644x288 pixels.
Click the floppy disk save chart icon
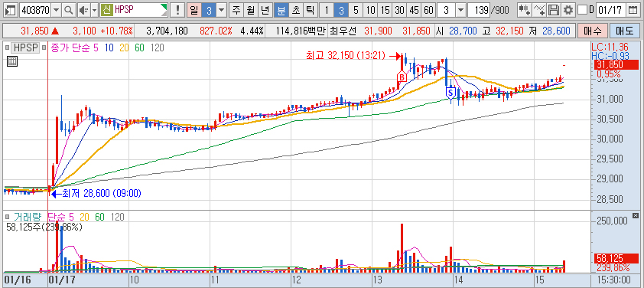[x=554, y=10]
